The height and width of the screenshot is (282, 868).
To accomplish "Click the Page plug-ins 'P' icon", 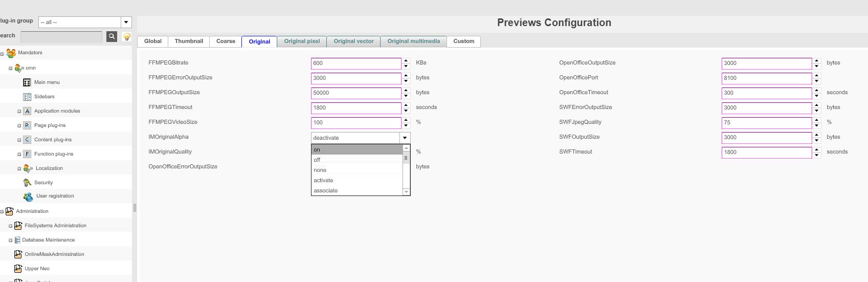I will pos(27,125).
